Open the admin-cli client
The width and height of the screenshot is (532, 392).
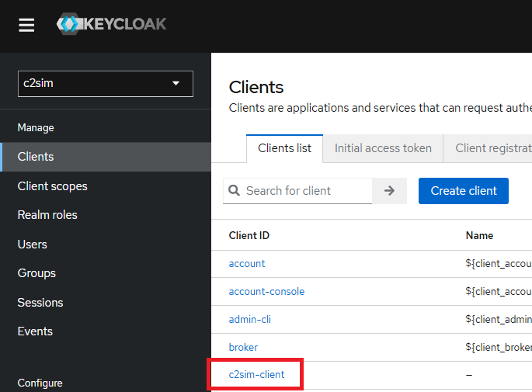click(x=249, y=320)
